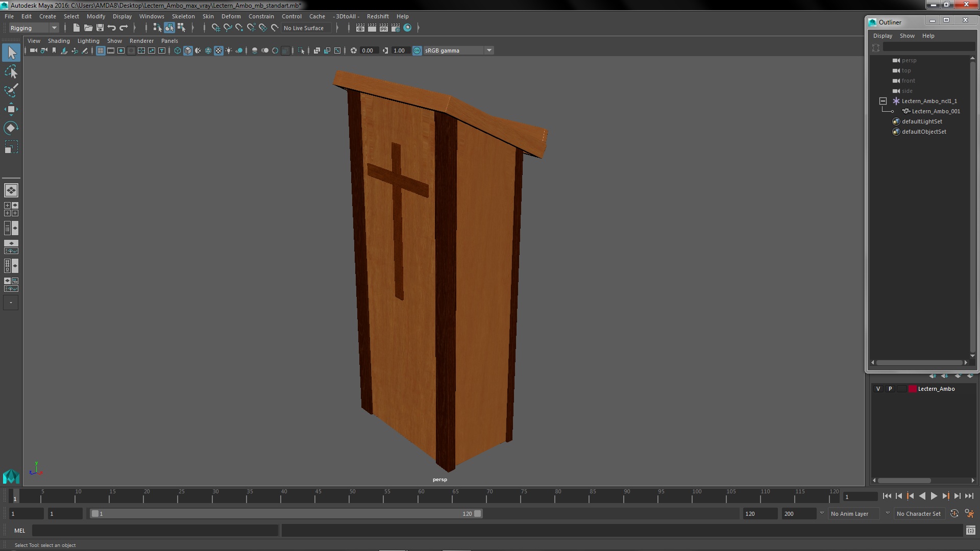
Task: Select the Snap to grid icon
Action: (215, 28)
